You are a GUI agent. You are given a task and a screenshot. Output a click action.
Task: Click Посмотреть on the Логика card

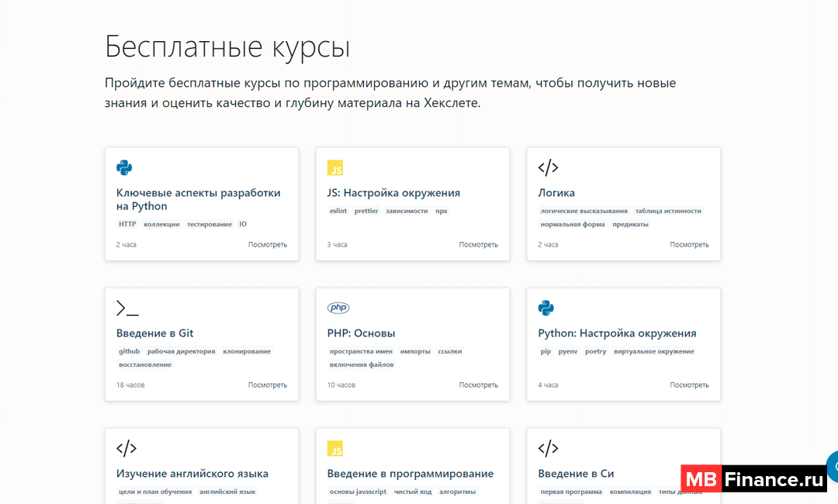click(x=690, y=244)
